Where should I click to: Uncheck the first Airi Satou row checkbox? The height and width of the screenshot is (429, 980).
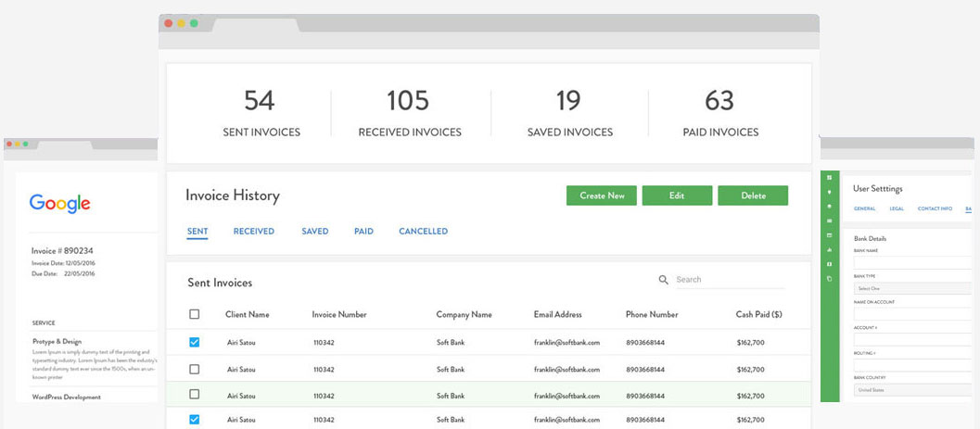coord(195,342)
